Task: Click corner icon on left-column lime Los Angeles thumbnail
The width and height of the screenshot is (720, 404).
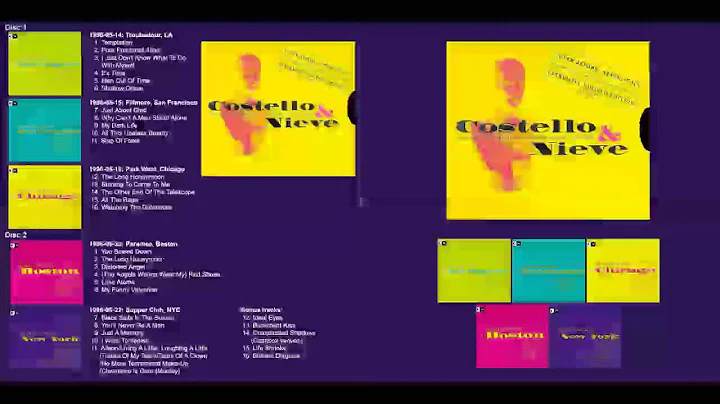Action: [x=13, y=36]
